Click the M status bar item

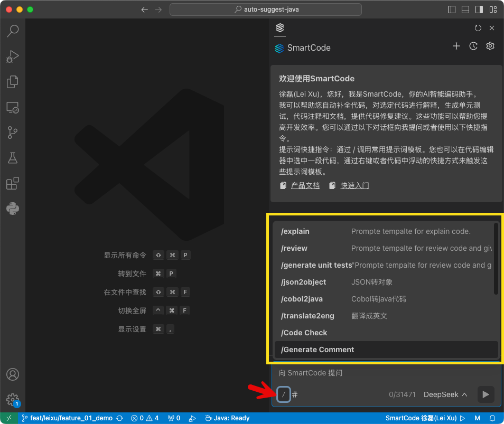(x=478, y=418)
